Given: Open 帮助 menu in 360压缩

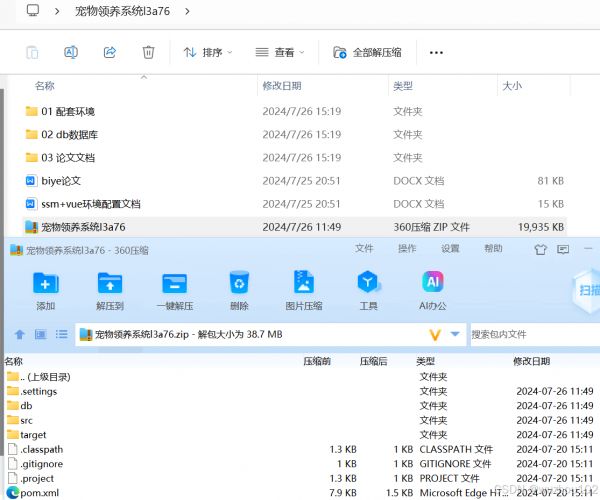Looking at the screenshot, I should [493, 248].
